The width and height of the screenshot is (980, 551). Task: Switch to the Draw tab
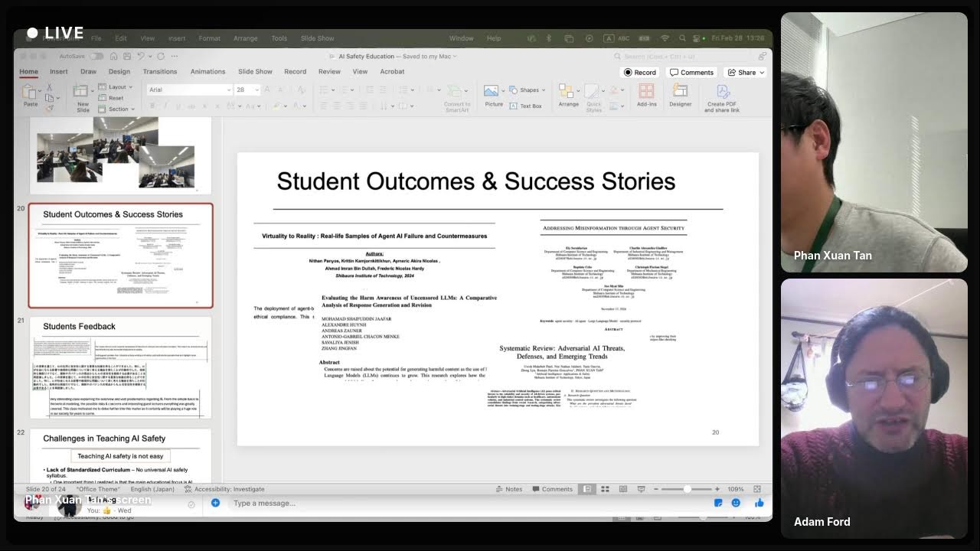point(89,71)
